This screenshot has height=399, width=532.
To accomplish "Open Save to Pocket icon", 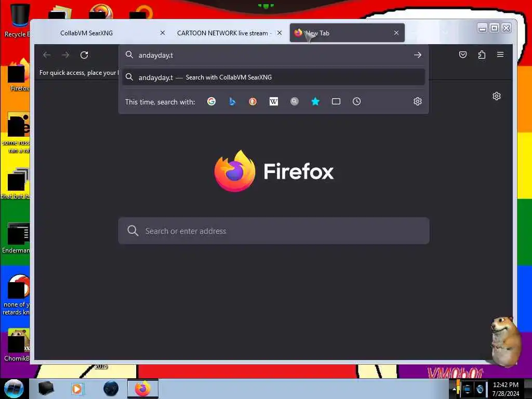I will point(463,55).
